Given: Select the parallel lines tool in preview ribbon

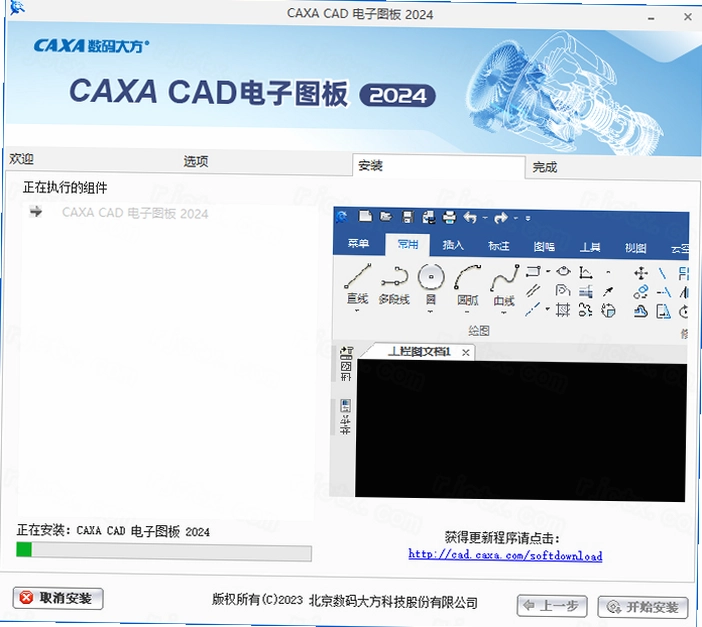Looking at the screenshot, I should 533,291.
